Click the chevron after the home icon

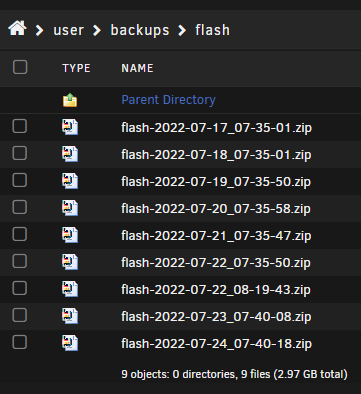pyautogui.click(x=39, y=30)
